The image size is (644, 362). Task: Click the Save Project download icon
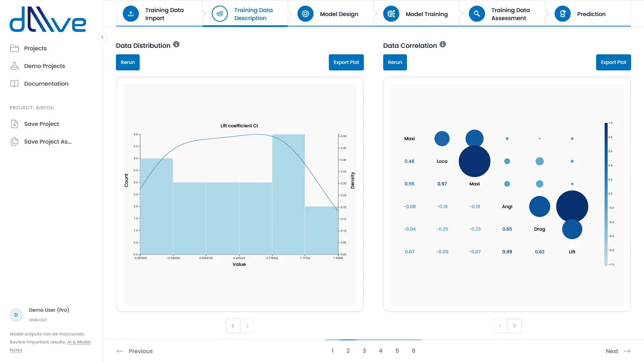pyautogui.click(x=14, y=124)
